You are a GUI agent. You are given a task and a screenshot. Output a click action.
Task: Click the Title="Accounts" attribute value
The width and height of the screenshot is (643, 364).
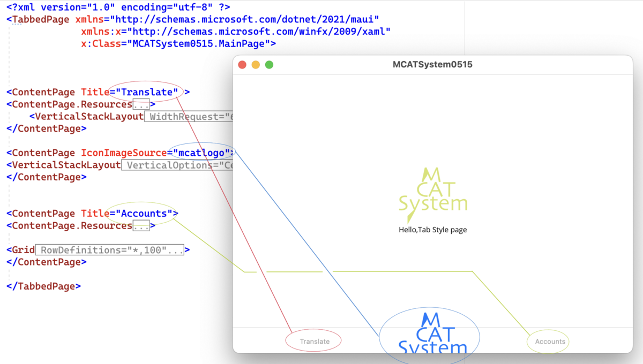(x=144, y=213)
